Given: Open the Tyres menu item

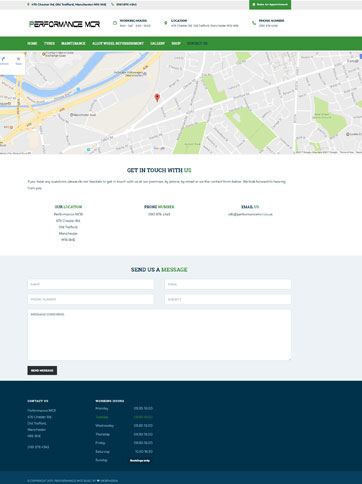Looking at the screenshot, I should pyautogui.click(x=49, y=43).
